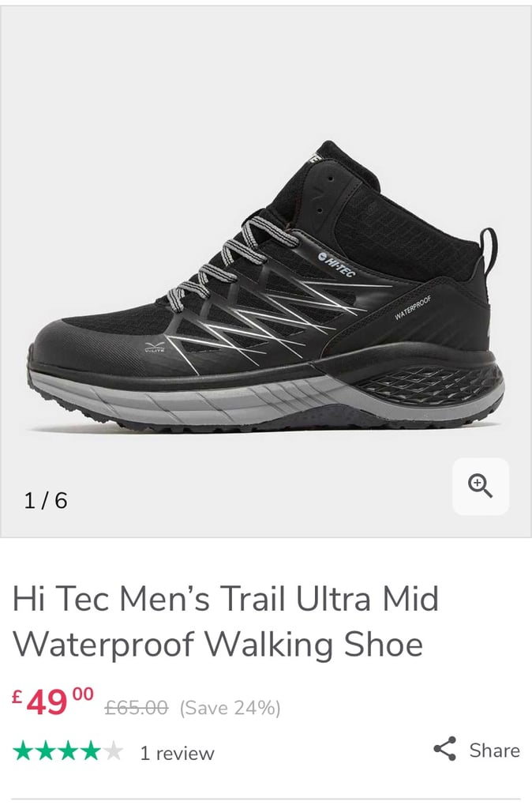
Task: Click the 1 / 6 image counter
Action: tap(46, 500)
